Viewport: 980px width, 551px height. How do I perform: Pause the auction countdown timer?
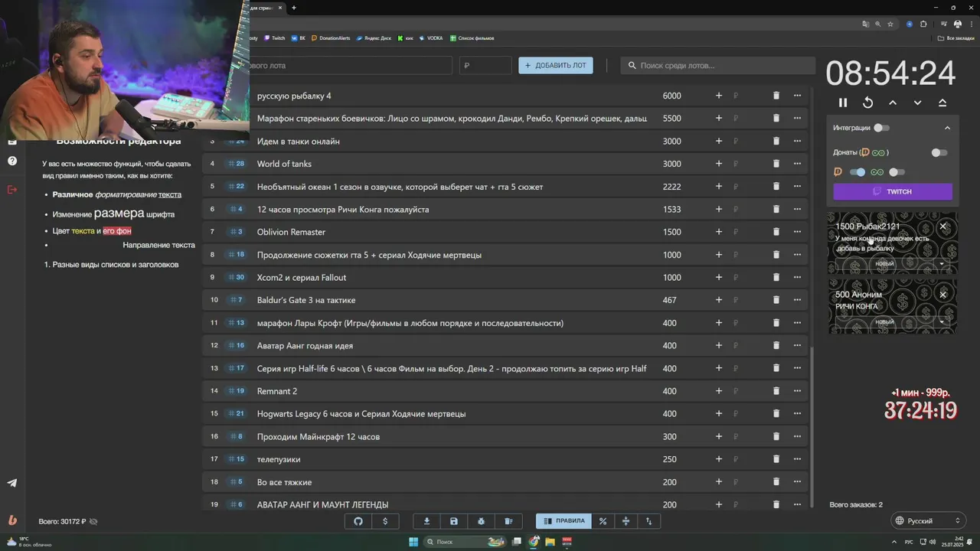(843, 103)
